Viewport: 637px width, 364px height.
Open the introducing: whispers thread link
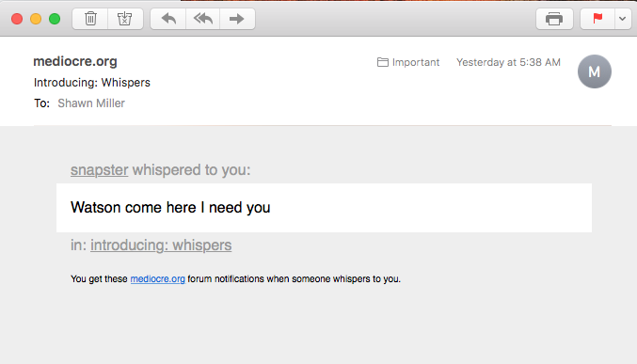coord(161,245)
